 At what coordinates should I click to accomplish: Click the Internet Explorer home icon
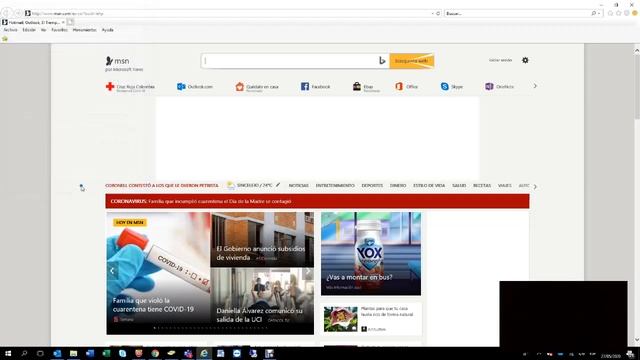click(x=611, y=13)
